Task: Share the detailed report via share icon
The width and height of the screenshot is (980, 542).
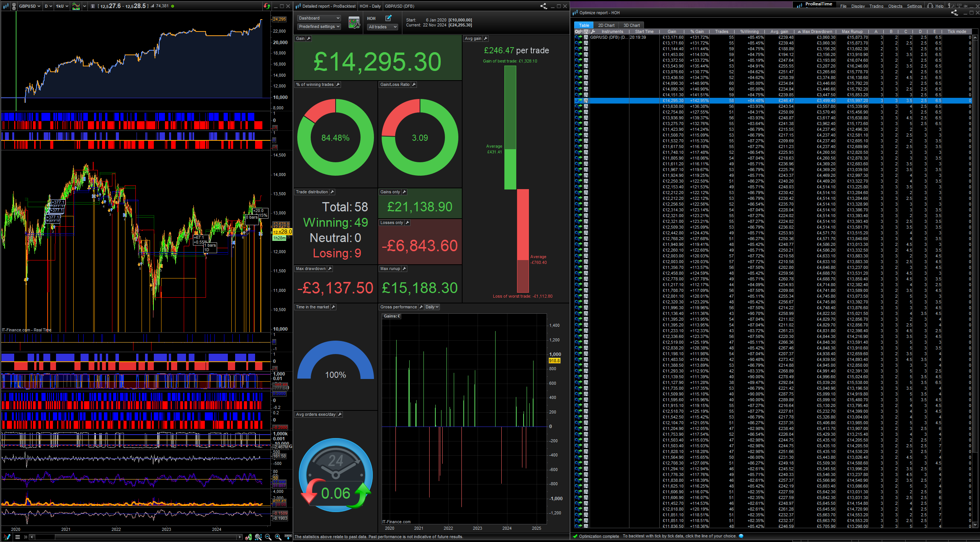Action: pyautogui.click(x=544, y=6)
